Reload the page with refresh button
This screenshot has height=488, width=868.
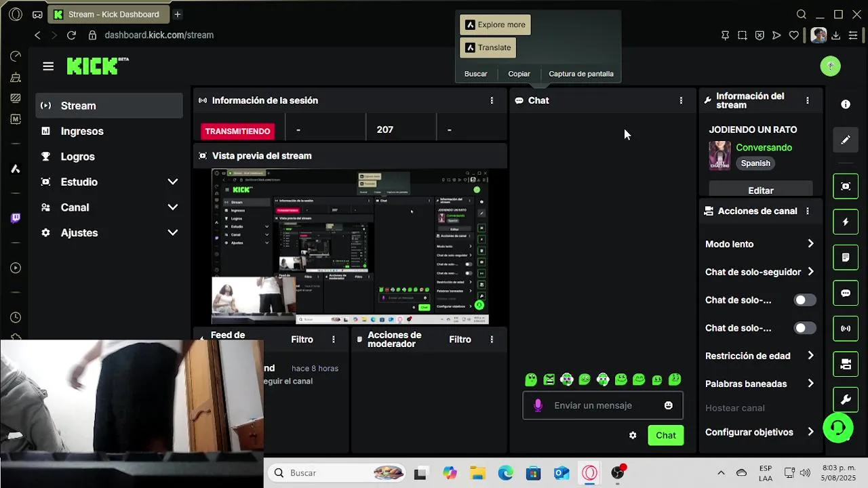coord(71,35)
